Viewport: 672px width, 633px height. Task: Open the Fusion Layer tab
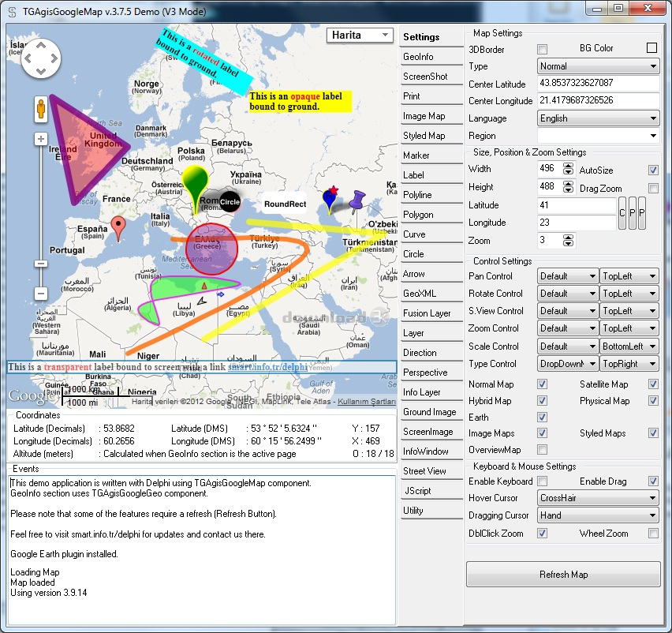pyautogui.click(x=431, y=313)
